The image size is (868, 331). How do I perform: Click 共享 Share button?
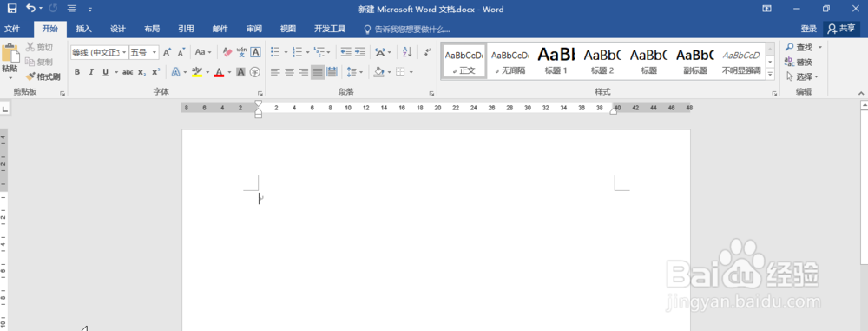[x=841, y=29]
